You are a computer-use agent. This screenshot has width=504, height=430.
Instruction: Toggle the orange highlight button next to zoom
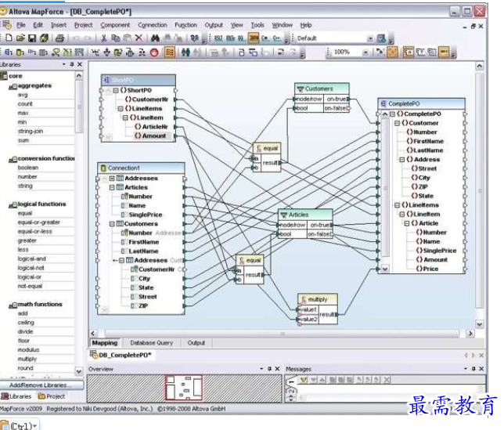point(392,52)
